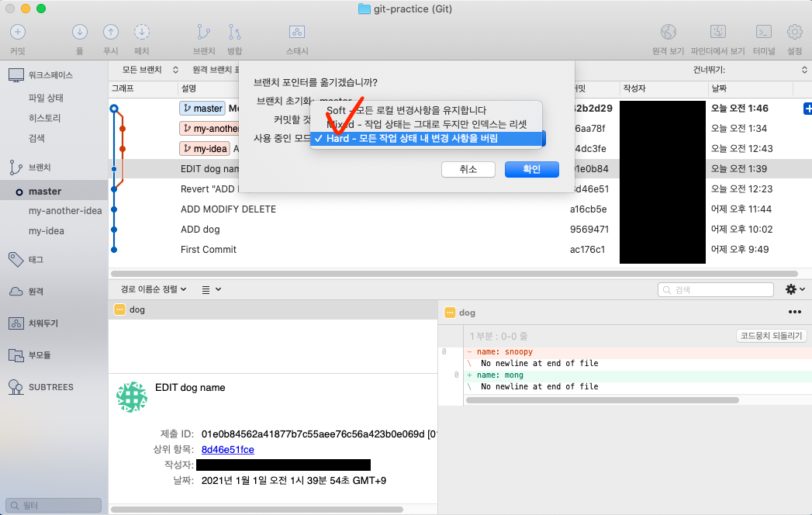Viewport: 812px width, 515px height.
Task: Select the EDIT dog name commit row
Action: pos(460,169)
